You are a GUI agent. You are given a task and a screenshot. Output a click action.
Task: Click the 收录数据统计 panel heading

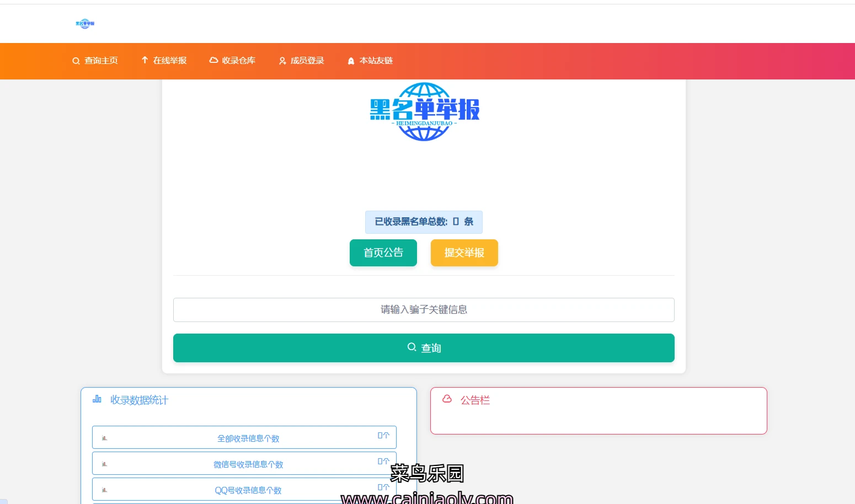click(139, 400)
